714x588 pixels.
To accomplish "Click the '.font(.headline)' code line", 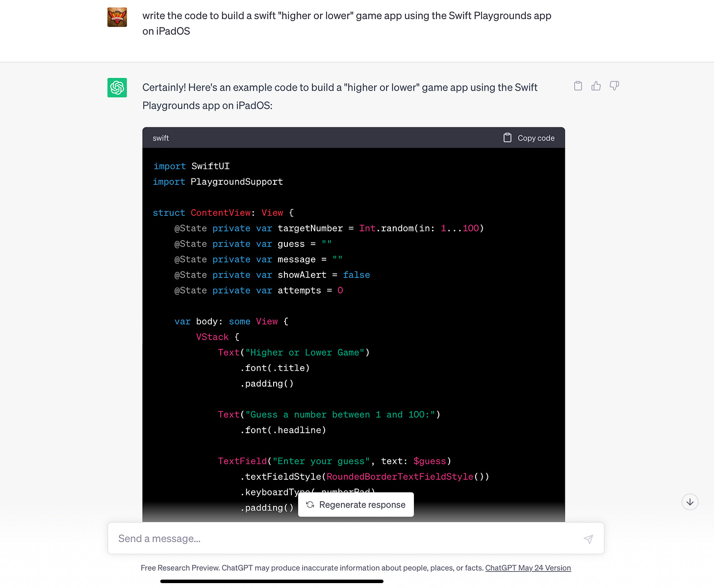I will pyautogui.click(x=283, y=430).
